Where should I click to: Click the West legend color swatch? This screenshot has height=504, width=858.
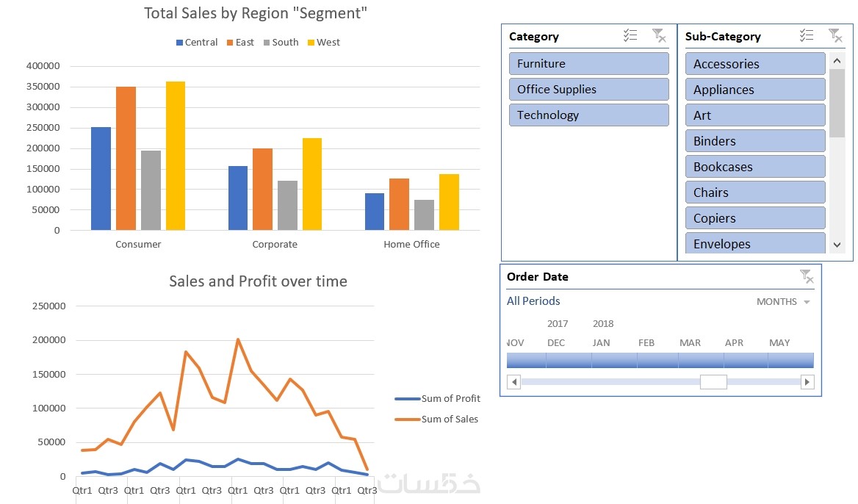click(x=311, y=43)
